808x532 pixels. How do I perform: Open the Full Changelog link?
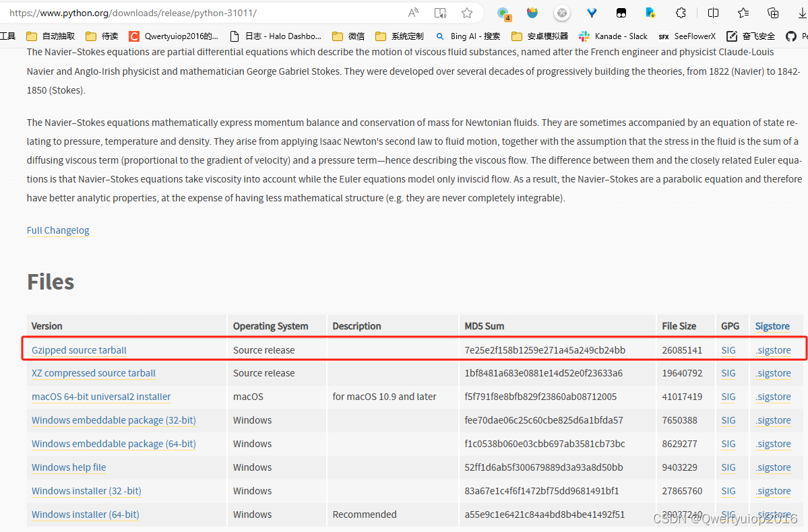[57, 230]
